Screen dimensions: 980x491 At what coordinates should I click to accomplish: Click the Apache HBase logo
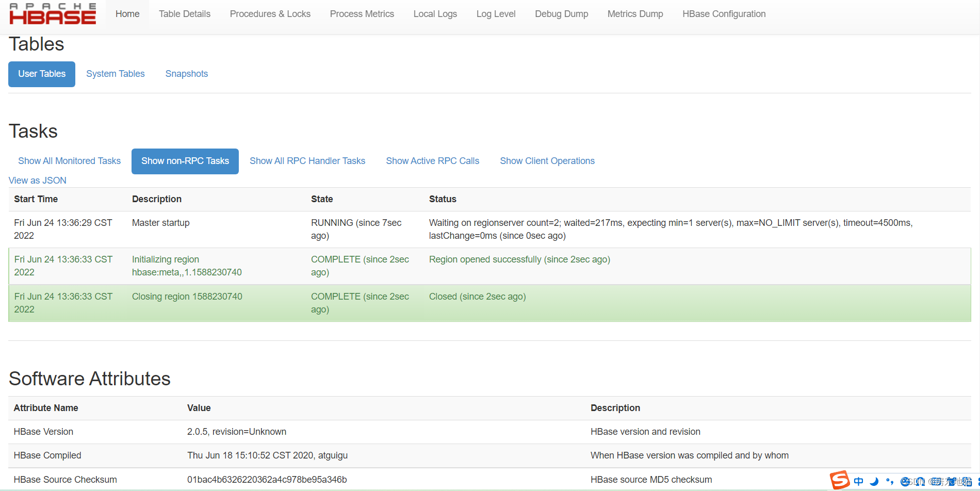(x=53, y=14)
